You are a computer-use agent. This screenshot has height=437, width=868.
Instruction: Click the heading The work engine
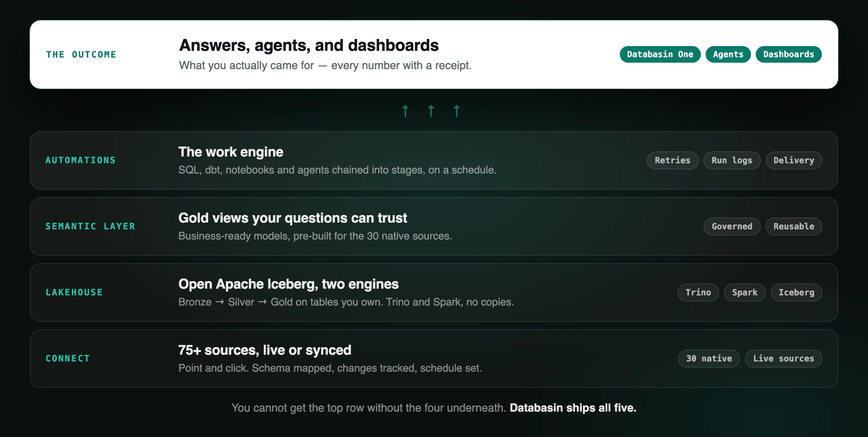231,152
